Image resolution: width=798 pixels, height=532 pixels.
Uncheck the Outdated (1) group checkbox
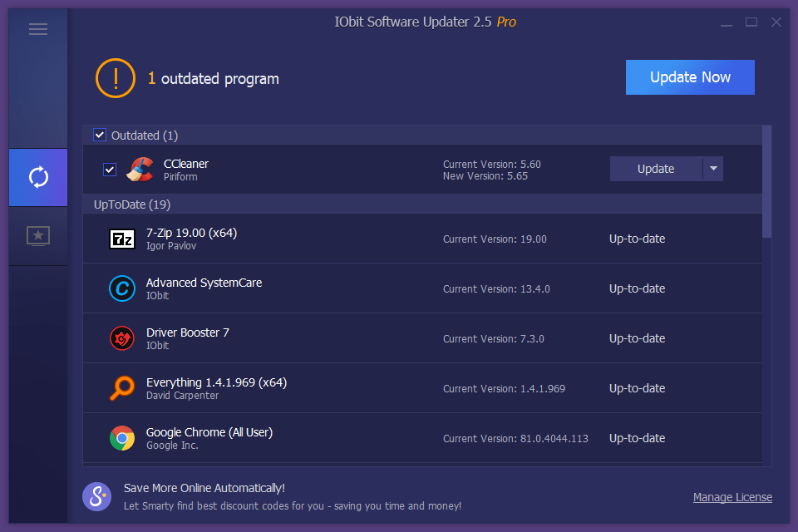[x=100, y=135]
